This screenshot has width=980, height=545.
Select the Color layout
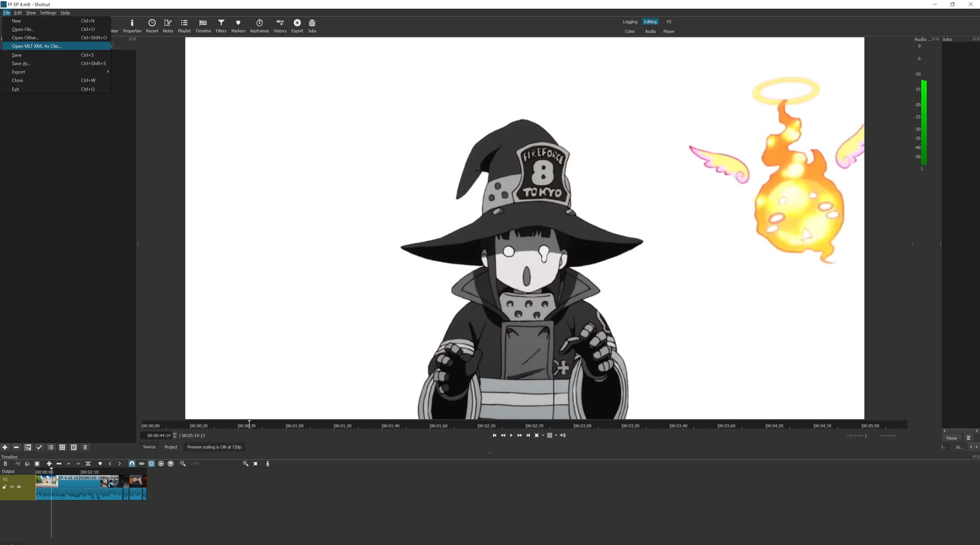[630, 32]
